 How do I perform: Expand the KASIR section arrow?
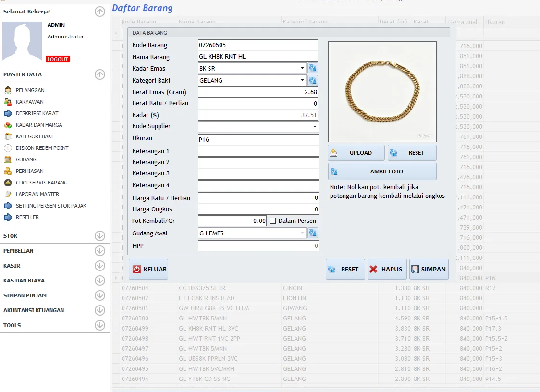click(x=100, y=266)
